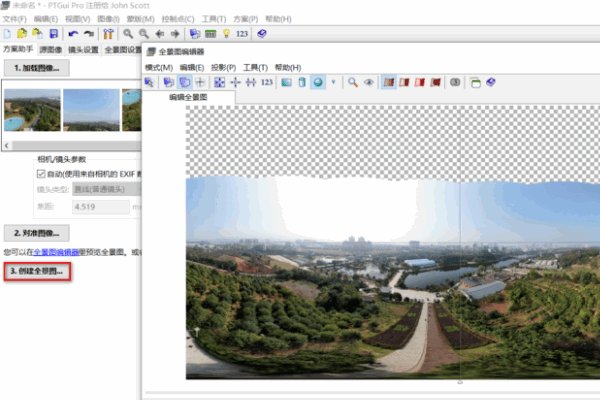
Task: Open the projection dropdown arrow in editor toolbar
Action: click(332, 82)
